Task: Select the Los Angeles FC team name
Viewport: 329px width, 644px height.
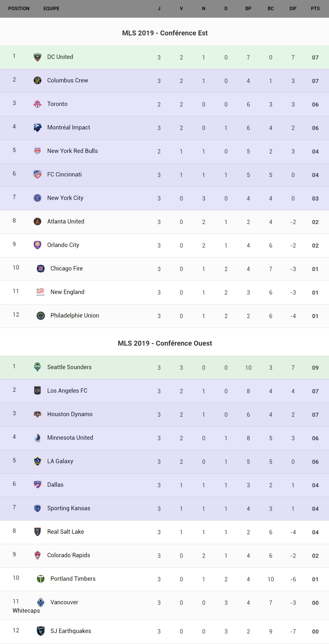Action: pos(67,391)
